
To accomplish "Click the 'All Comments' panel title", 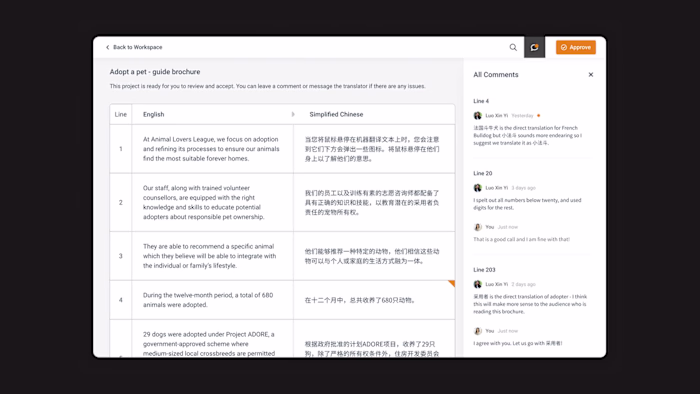I will [x=496, y=75].
